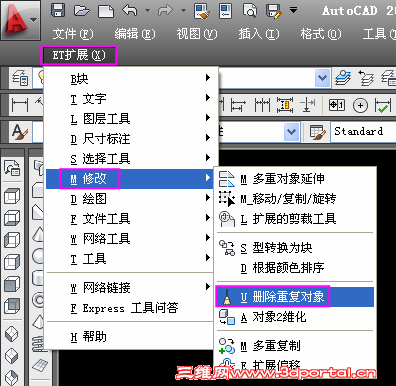Expand the 图层工具 submenu arrow
The height and width of the screenshot is (386, 396).
pos(208,118)
